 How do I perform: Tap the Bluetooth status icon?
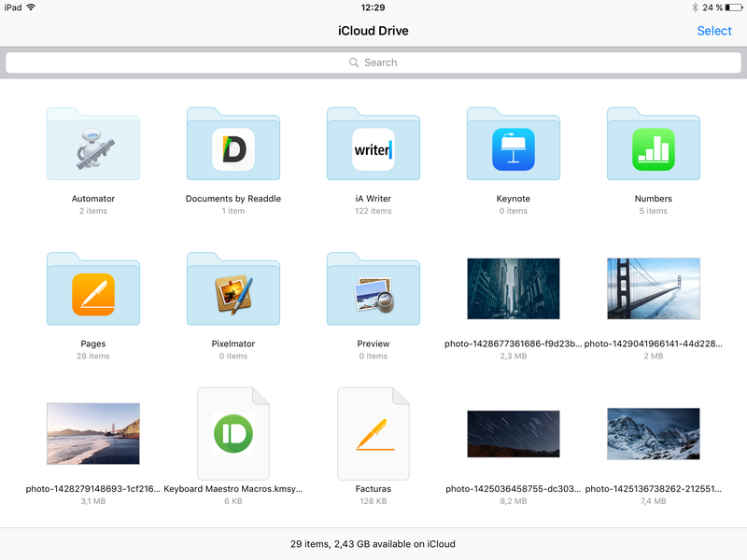pos(695,7)
